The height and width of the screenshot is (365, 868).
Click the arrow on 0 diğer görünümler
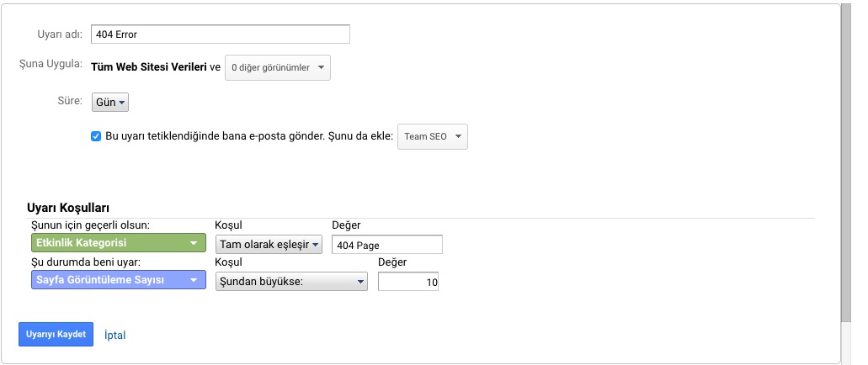(x=321, y=67)
